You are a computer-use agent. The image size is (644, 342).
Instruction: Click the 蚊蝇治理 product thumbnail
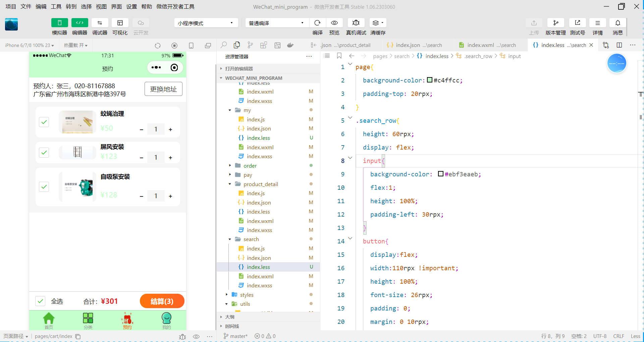(77, 122)
